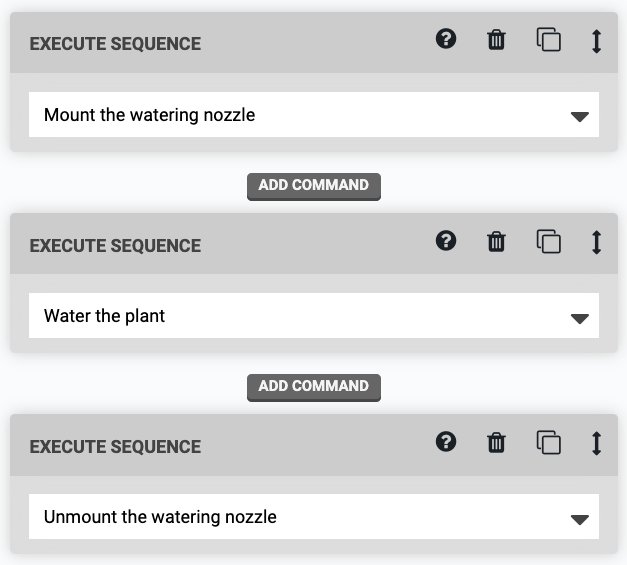The height and width of the screenshot is (565, 627).
Task: Select the first Execute Sequence step header
Action: [x=115, y=44]
